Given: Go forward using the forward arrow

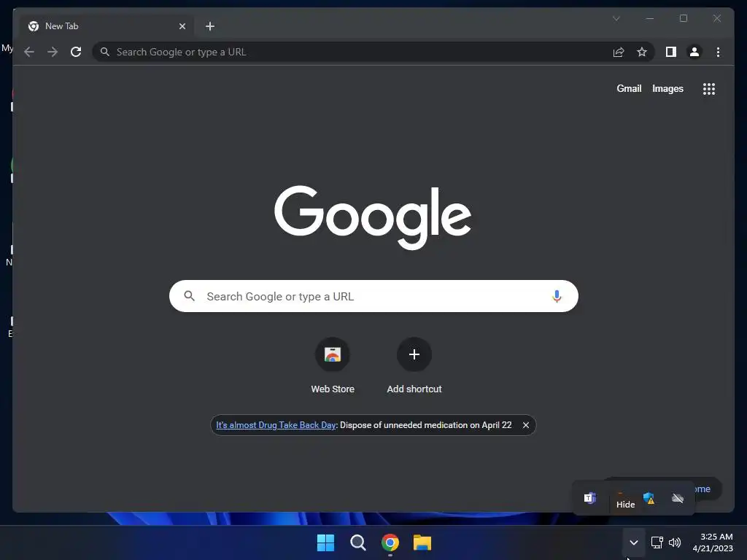Looking at the screenshot, I should tap(53, 52).
